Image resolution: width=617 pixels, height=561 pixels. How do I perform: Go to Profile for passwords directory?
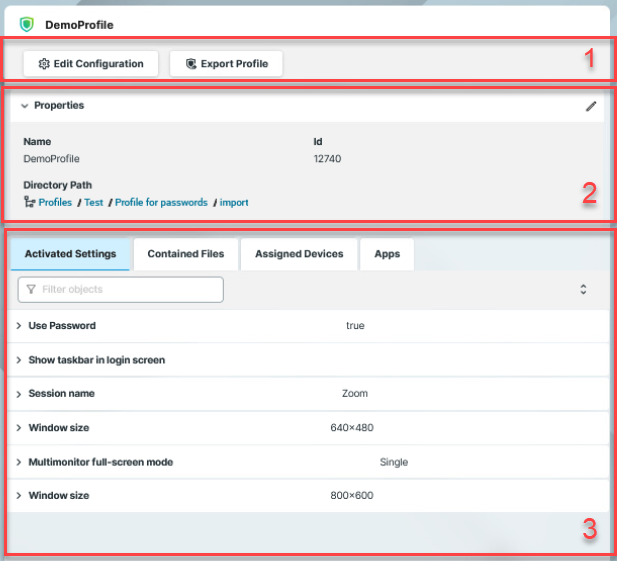point(161,202)
